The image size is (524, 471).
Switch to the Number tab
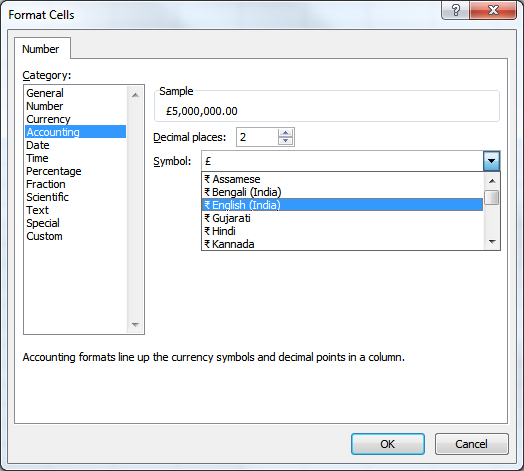coord(41,49)
